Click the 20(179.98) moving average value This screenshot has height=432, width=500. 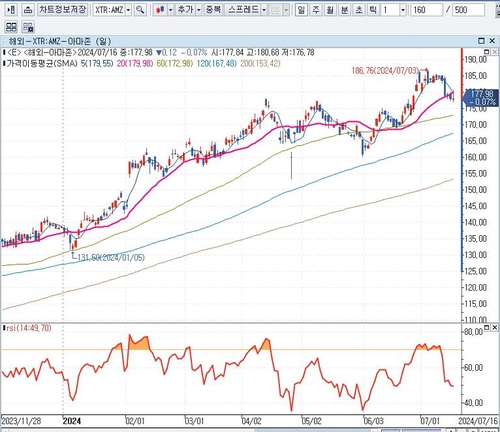tap(135, 63)
